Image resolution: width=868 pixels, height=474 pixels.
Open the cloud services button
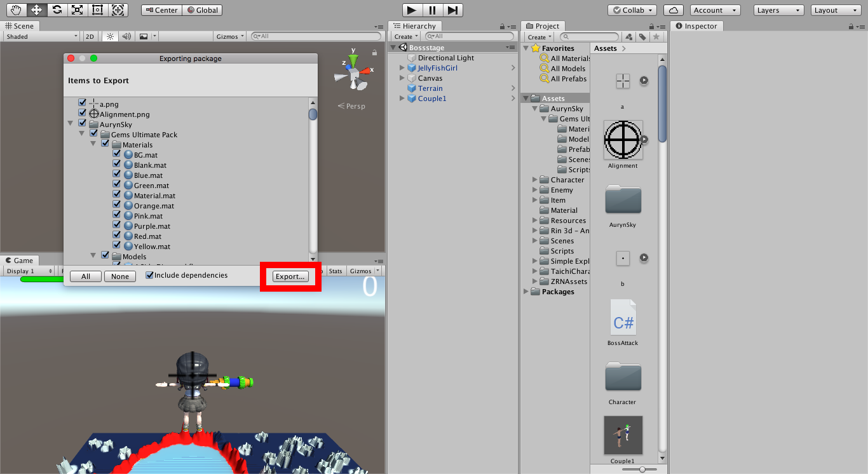point(674,10)
